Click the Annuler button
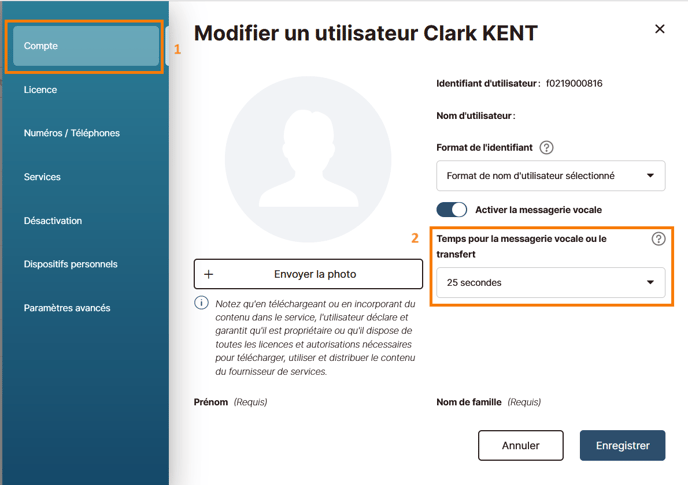This screenshot has width=688, height=485. coord(520,445)
